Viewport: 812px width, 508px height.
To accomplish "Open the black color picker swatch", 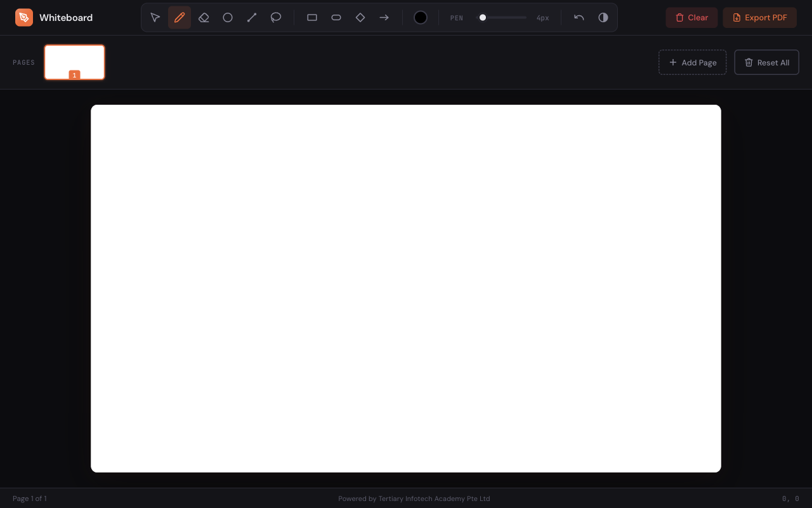I will (421, 18).
